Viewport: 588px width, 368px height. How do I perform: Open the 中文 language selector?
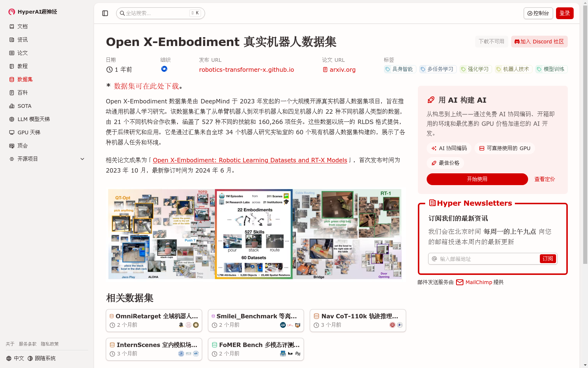(x=15, y=358)
